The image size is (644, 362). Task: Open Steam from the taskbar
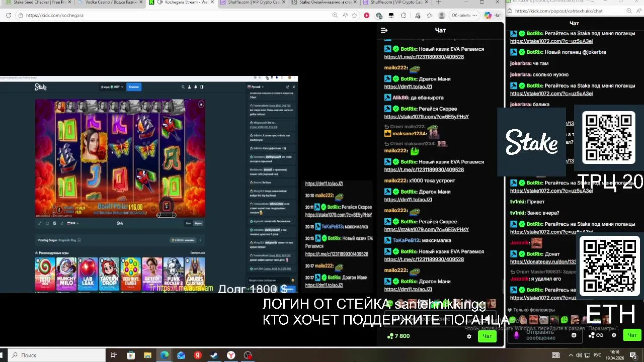click(214, 355)
